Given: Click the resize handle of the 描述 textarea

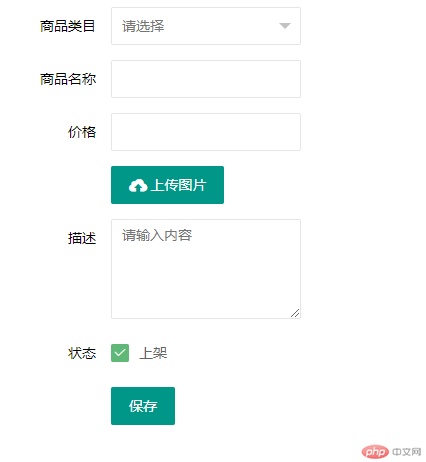Looking at the screenshot, I should [295, 313].
